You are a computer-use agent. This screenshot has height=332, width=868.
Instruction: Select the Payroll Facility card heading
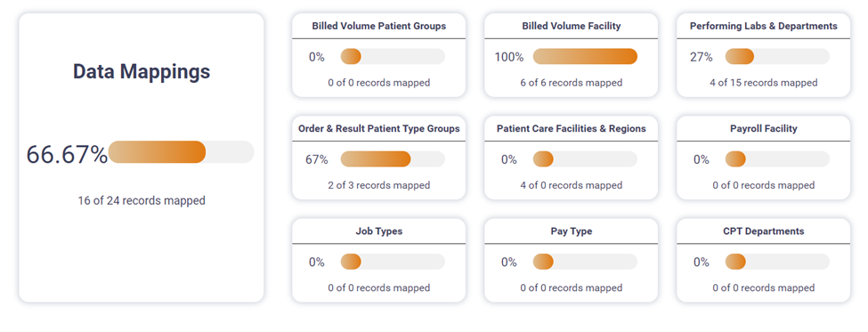coord(763,128)
